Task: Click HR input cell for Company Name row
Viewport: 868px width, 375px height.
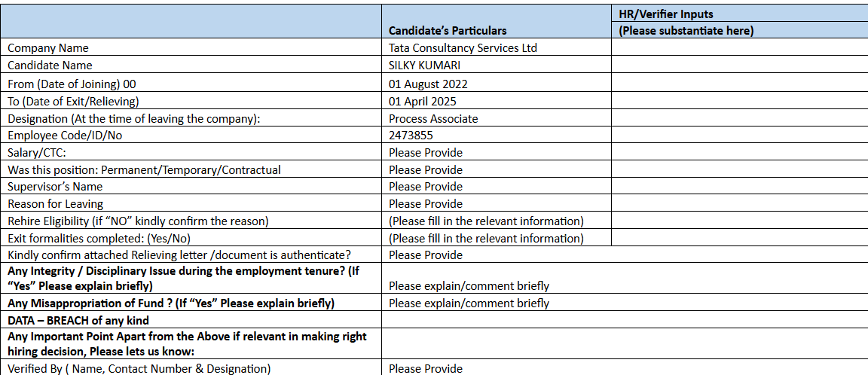Action: click(x=738, y=48)
